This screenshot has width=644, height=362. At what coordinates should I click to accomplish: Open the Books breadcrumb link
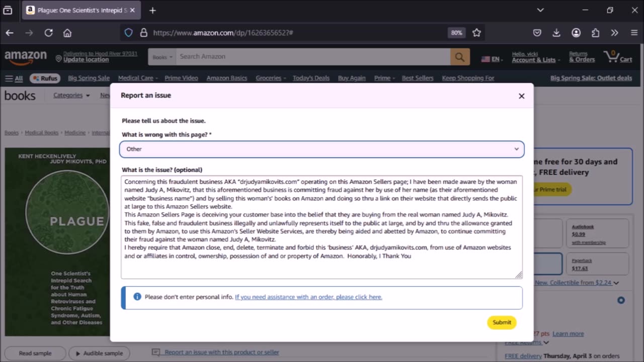(x=12, y=133)
